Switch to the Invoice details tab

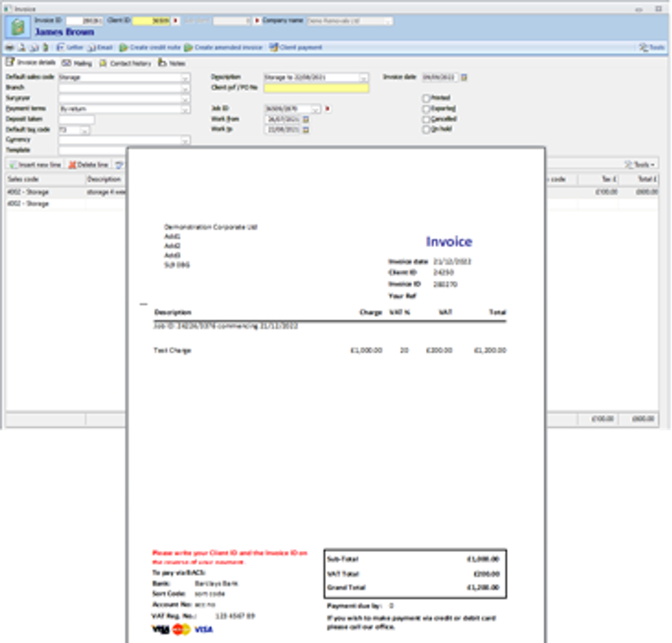pos(31,63)
